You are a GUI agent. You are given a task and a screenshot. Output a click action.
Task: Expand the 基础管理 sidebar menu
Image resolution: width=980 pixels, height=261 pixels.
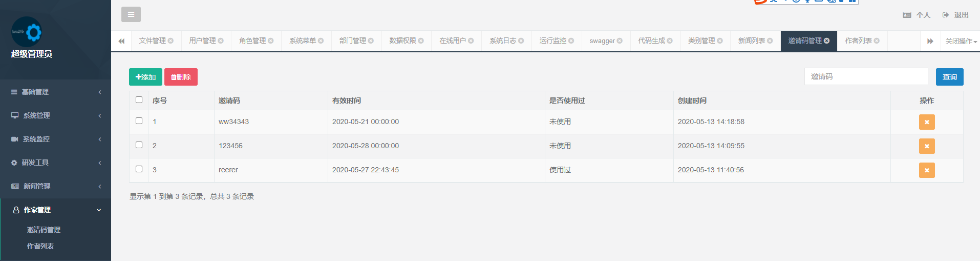[x=55, y=92]
